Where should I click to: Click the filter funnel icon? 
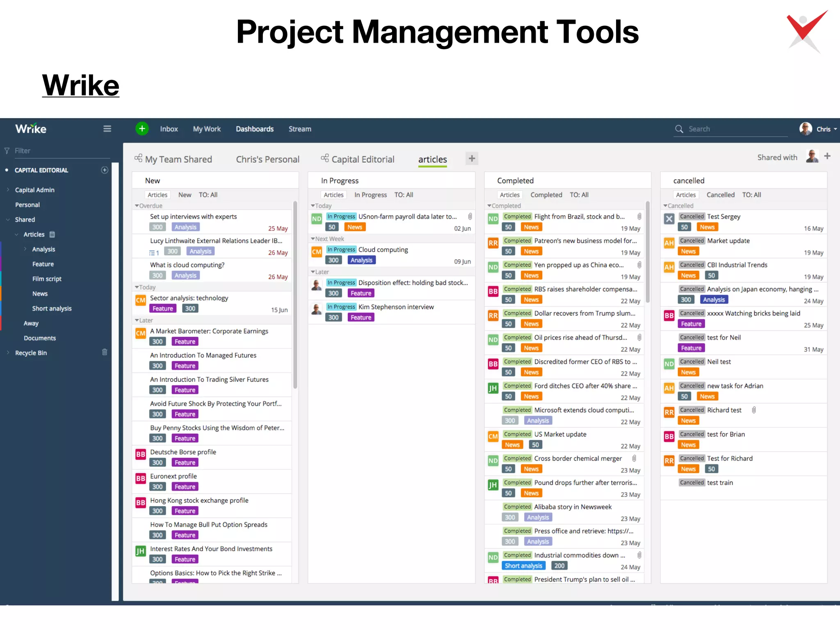7,151
